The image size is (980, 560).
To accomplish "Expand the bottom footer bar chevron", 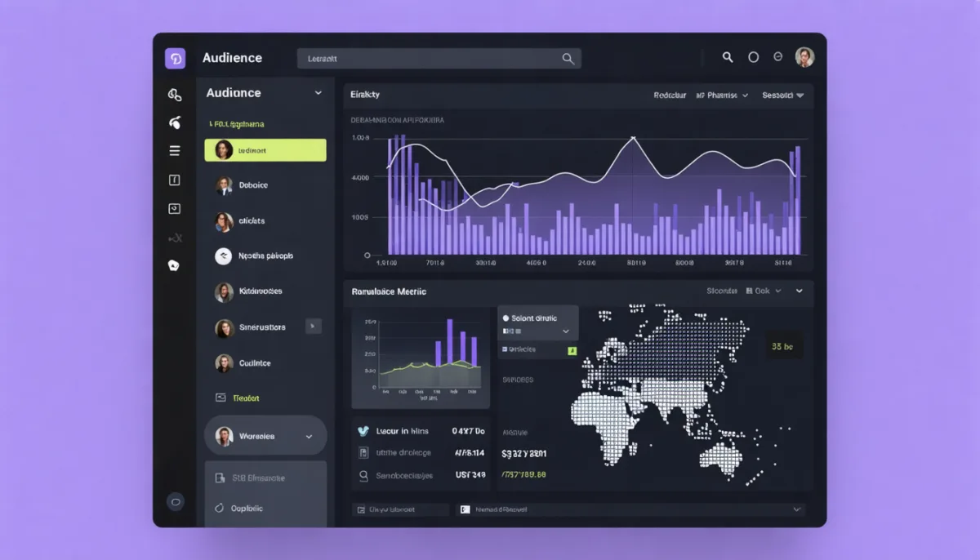I will (x=797, y=509).
